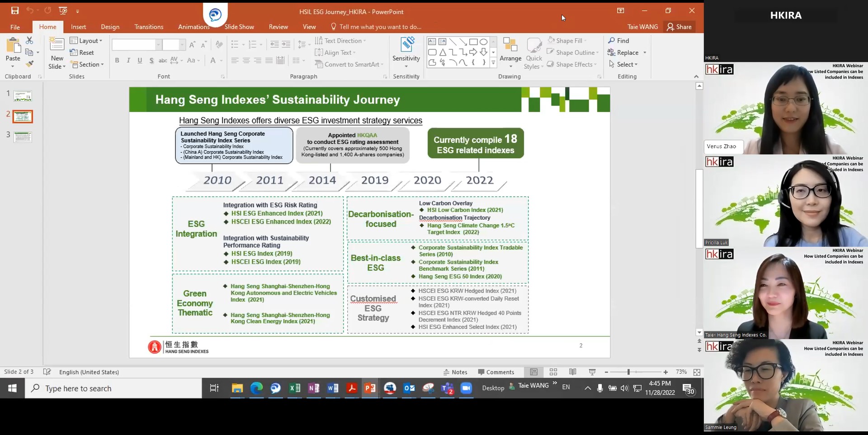Justify text in Paragraph group
This screenshot has height=435, width=868.
tap(269, 61)
